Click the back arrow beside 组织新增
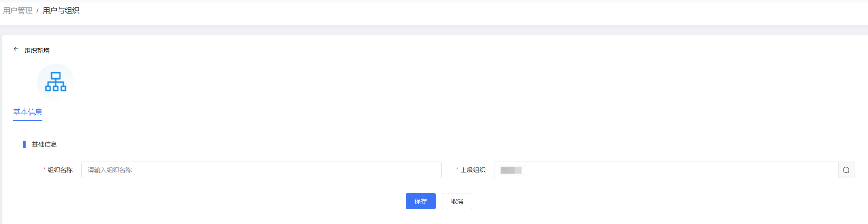 16,49
